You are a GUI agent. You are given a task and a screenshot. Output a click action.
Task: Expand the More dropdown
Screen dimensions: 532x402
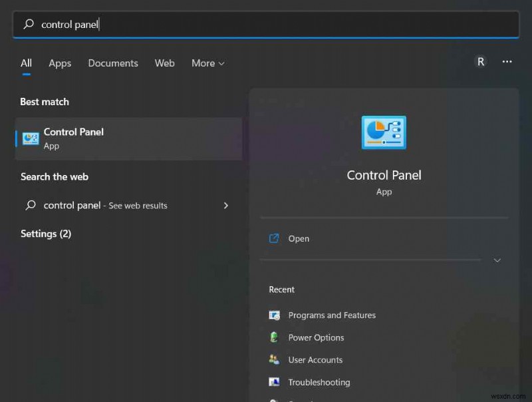[207, 63]
